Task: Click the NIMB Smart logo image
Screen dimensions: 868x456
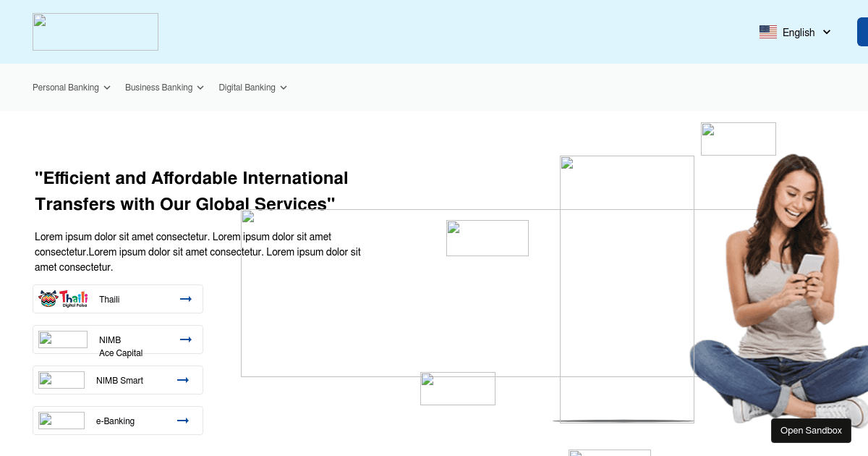Action: (61, 380)
